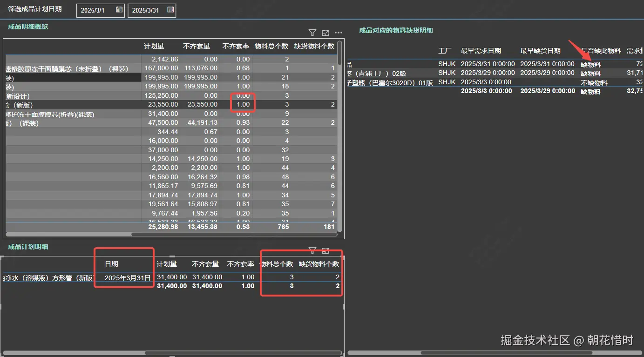The width and height of the screenshot is (644, 357).
Task: Select the 成品明细概览 title
Action: click(28, 27)
